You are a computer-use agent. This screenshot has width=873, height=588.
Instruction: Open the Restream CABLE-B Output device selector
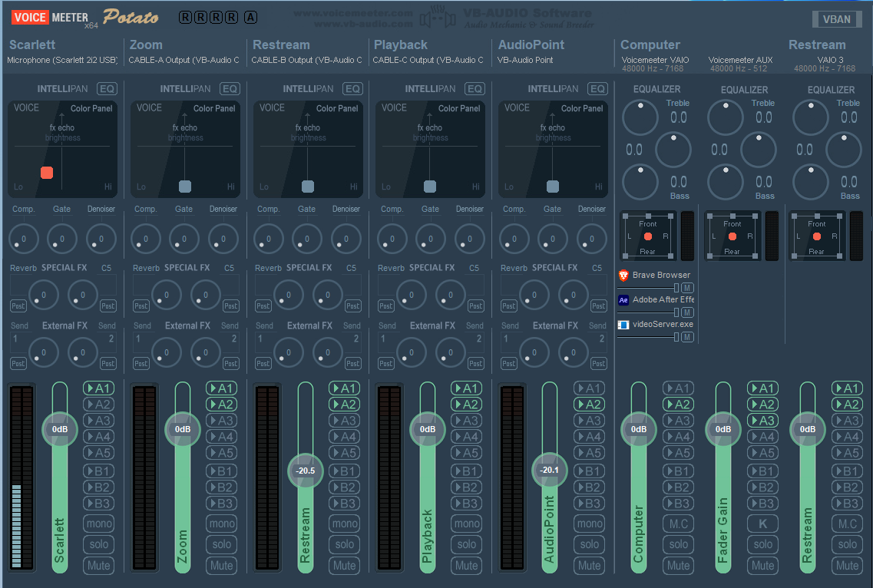point(307,60)
